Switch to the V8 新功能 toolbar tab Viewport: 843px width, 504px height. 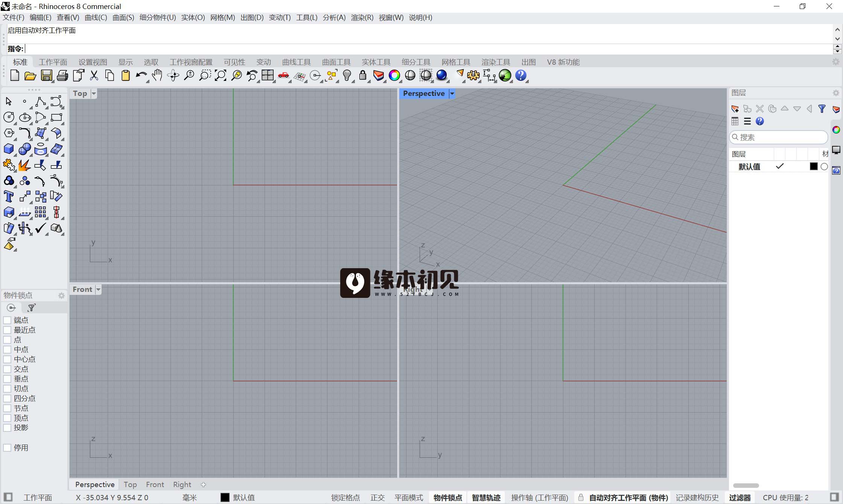563,62
